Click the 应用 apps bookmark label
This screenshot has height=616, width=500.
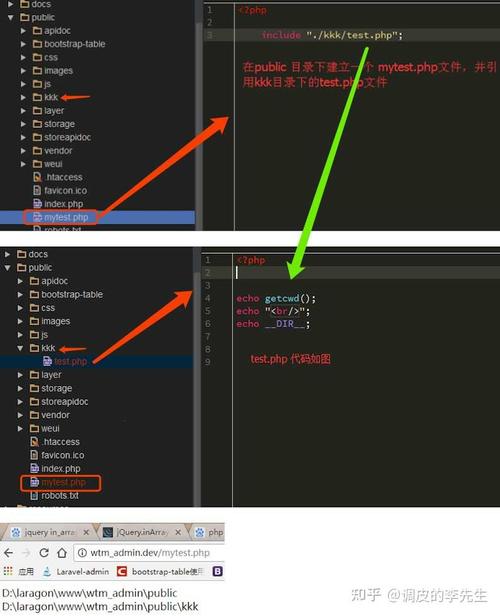coord(26,572)
